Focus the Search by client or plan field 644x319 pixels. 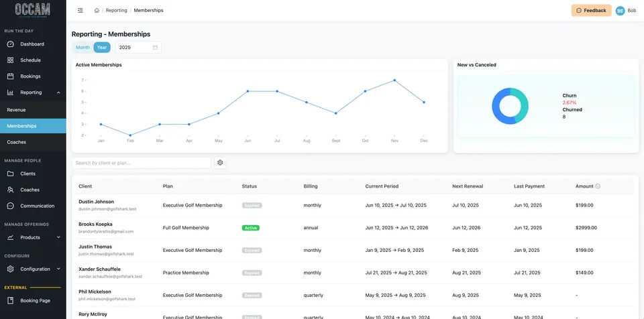pos(142,163)
